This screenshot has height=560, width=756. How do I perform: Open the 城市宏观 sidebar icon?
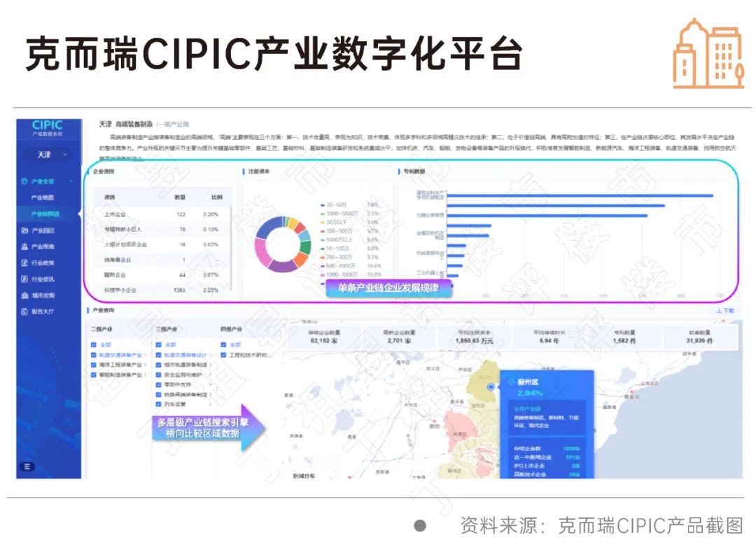(24, 295)
